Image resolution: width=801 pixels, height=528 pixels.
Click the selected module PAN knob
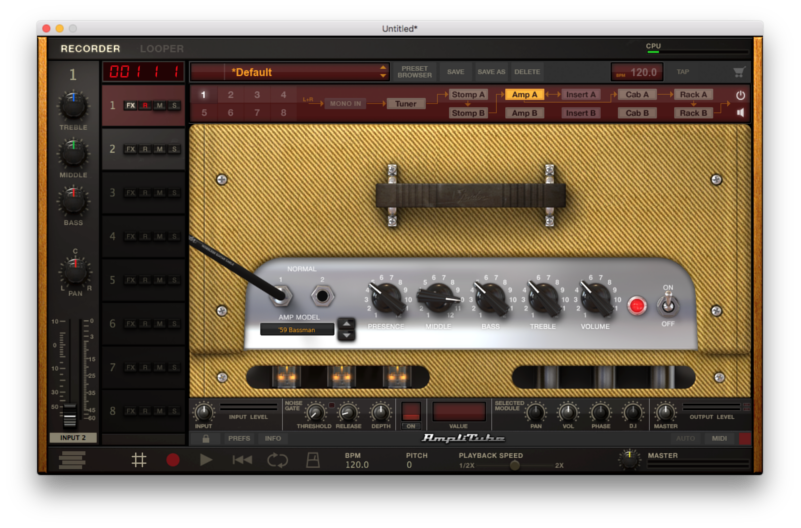point(536,413)
